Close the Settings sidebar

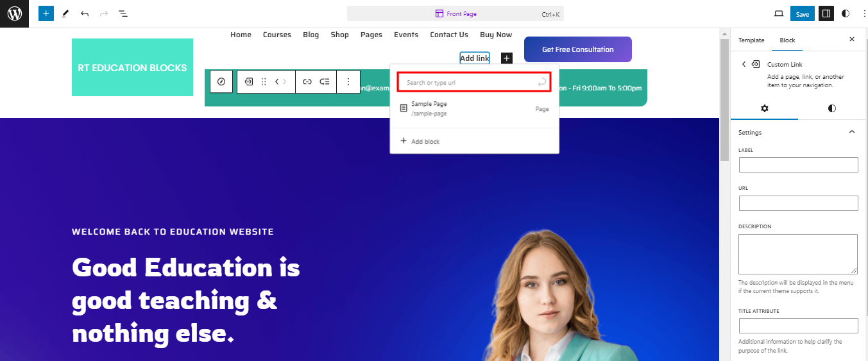[x=852, y=40]
